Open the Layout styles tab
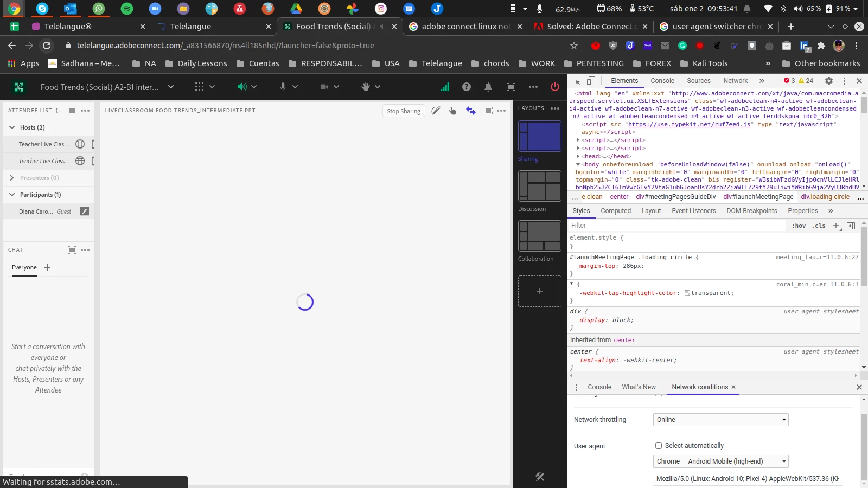Screen dimensions: 868x488 (x=651, y=211)
